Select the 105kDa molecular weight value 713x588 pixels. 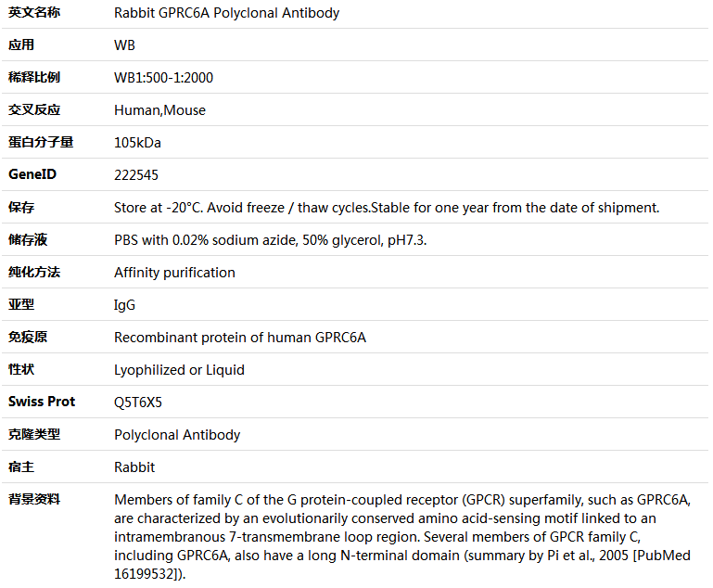137,143
